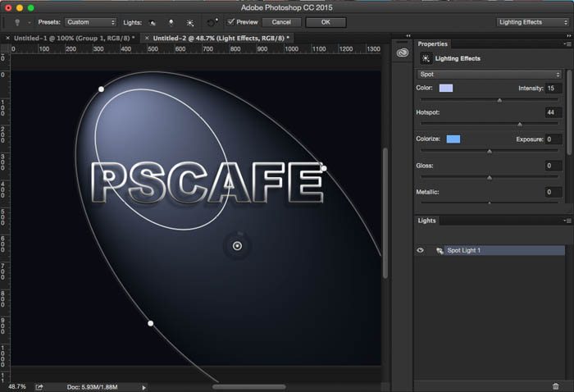Click the OK button
Viewport: 574px width, 392px height.
pyautogui.click(x=326, y=22)
